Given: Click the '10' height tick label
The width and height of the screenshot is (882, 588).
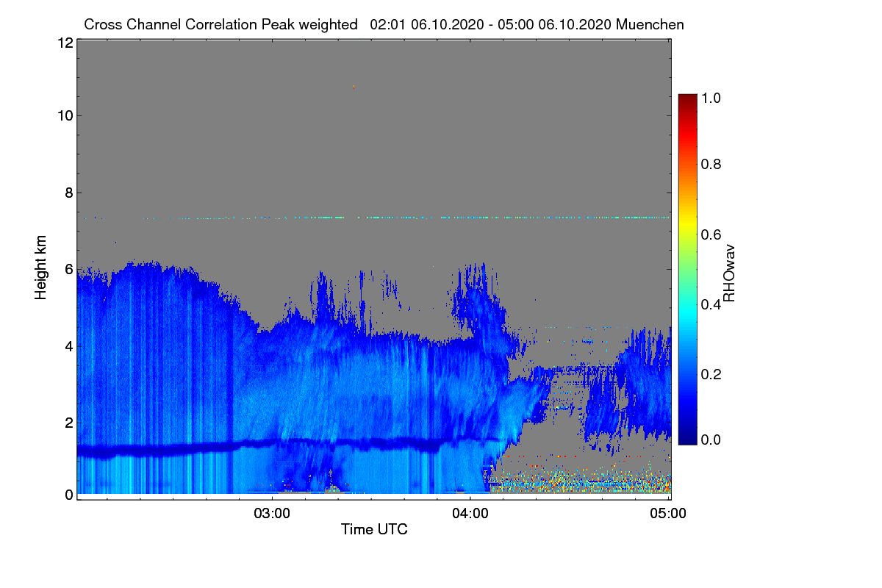Looking at the screenshot, I should [x=64, y=115].
